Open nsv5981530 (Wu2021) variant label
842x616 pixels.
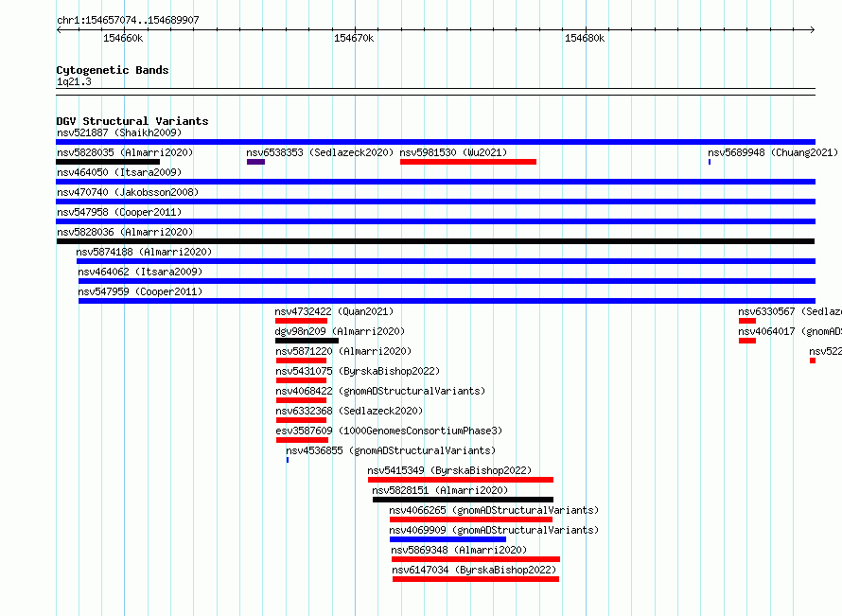coord(453,152)
